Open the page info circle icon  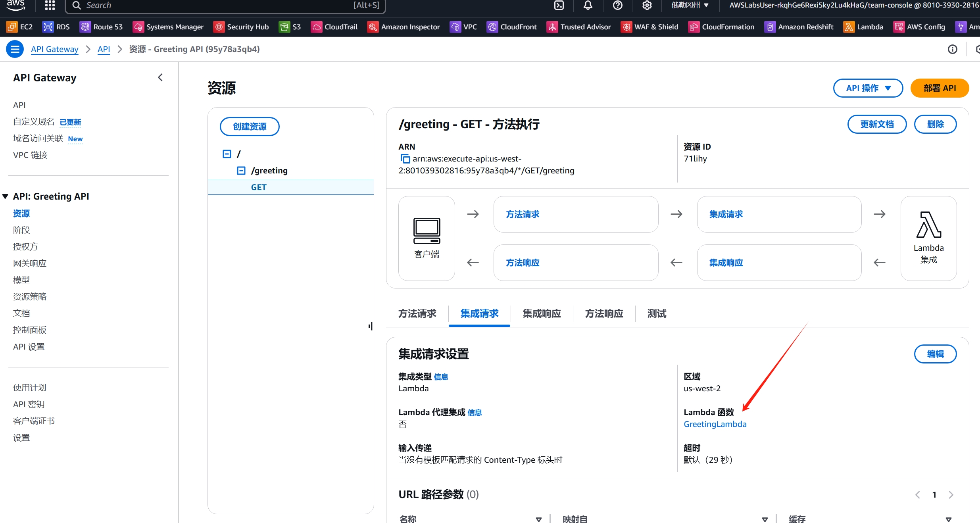[952, 49]
